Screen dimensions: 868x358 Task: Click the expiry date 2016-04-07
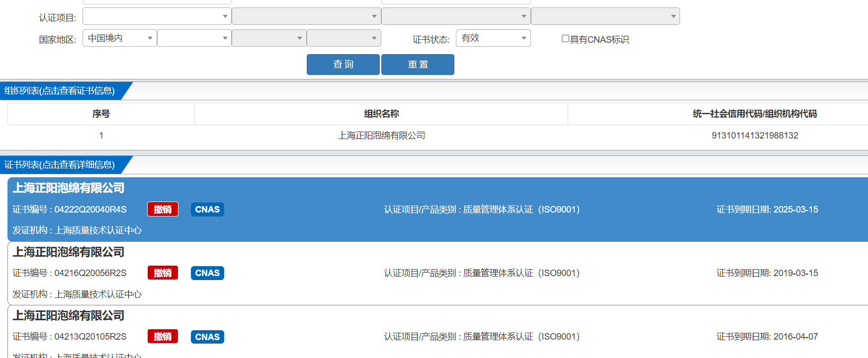coord(795,337)
